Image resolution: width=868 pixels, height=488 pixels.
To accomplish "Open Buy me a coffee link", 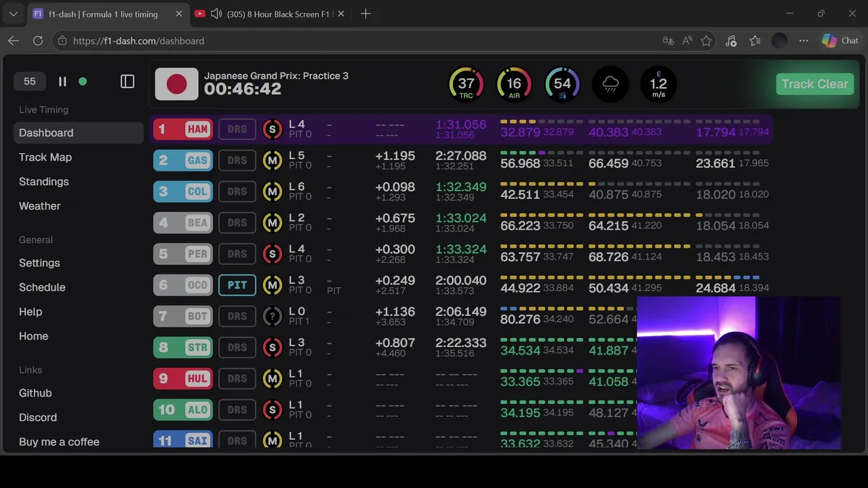I will point(59,442).
